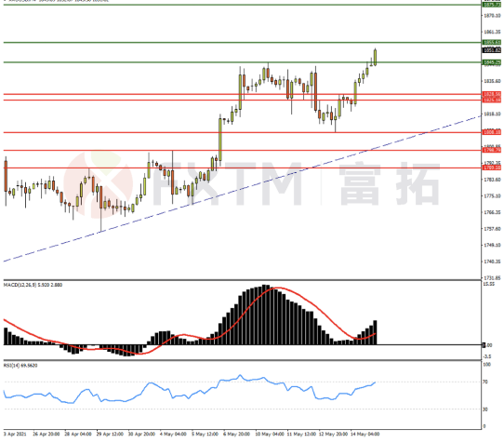Click the latest MACD histogram bar
504x443 pixels.
pyautogui.click(x=375, y=332)
